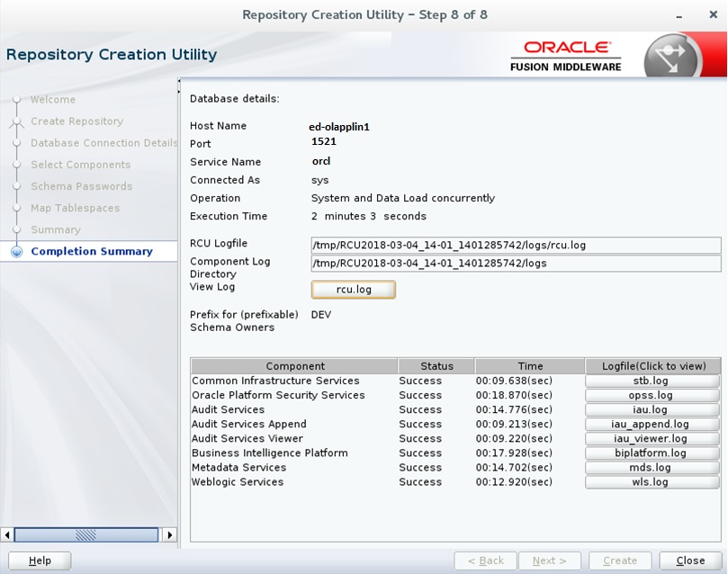Screen dimensions: 728x574
Task: Open the stb.log for Common Infrastructure Services
Action: [651, 380]
